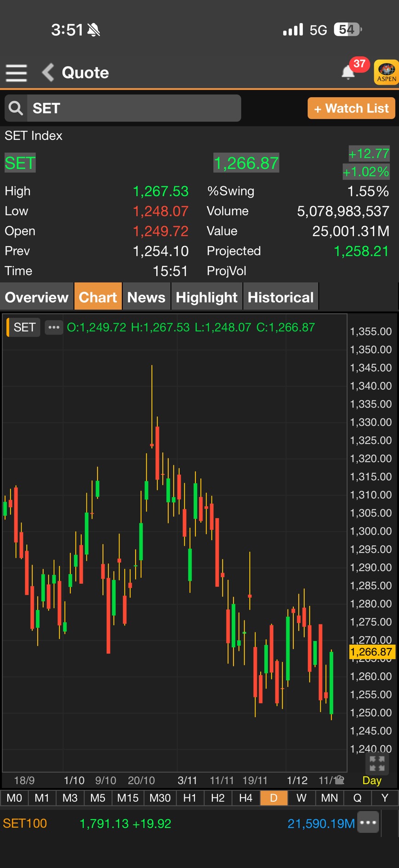
Task: Open the News tab
Action: click(x=146, y=297)
